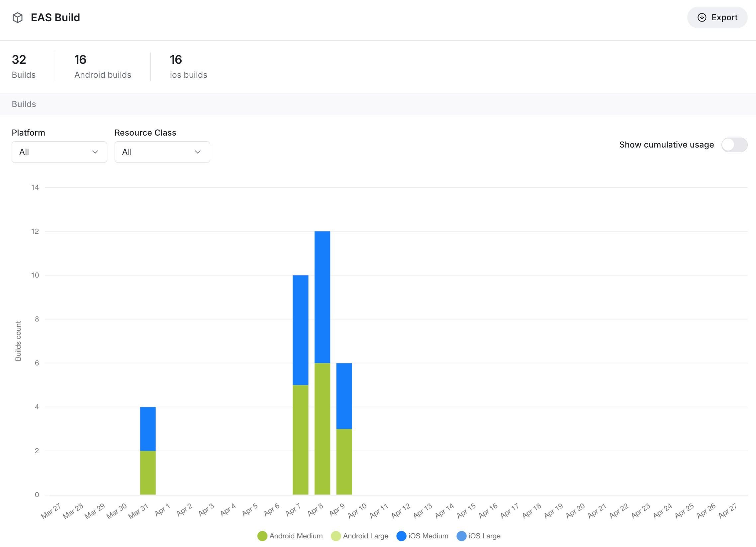The width and height of the screenshot is (756, 547).
Task: Open the Platform dropdown
Action: pyautogui.click(x=59, y=152)
